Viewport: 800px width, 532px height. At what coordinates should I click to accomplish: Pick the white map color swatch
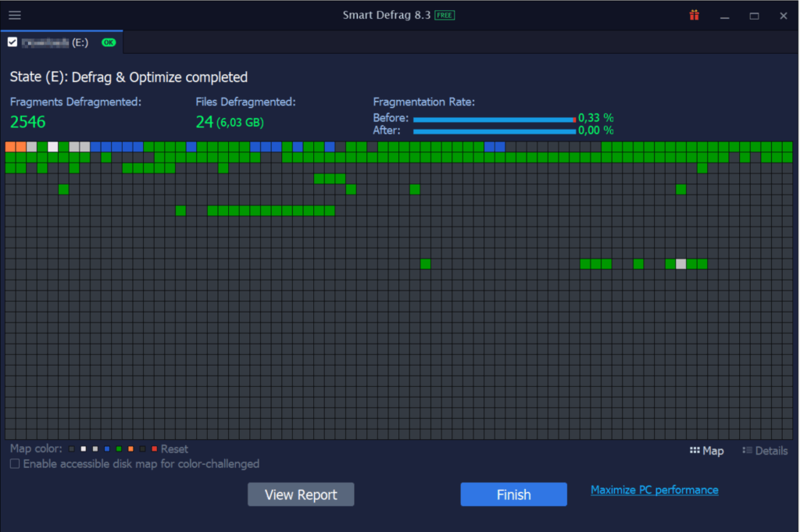83,449
